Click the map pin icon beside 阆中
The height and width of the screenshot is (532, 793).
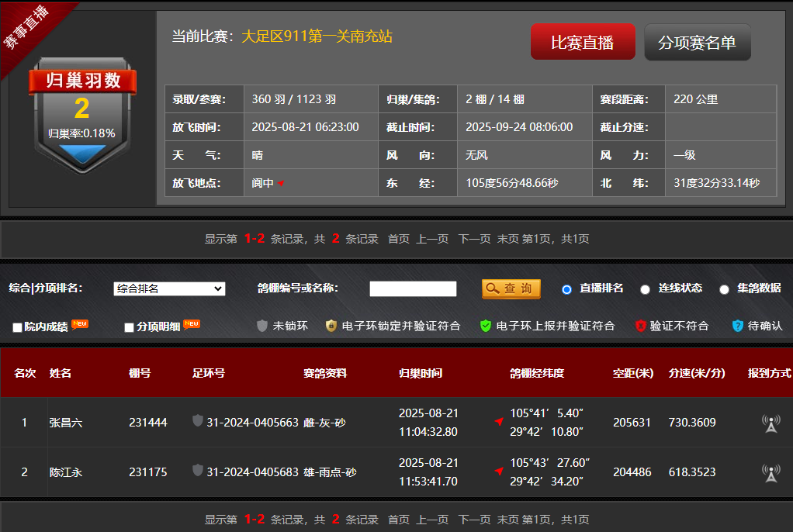281,184
